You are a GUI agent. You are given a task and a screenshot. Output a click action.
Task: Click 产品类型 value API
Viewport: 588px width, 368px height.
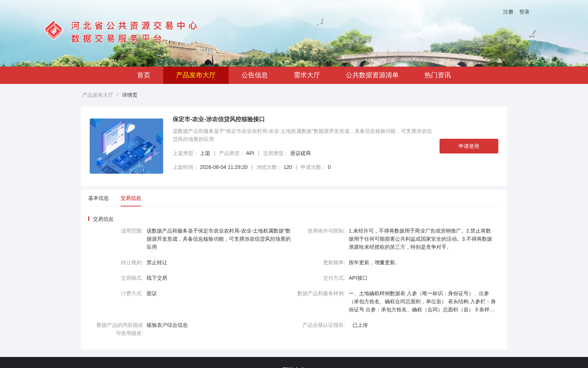click(250, 153)
